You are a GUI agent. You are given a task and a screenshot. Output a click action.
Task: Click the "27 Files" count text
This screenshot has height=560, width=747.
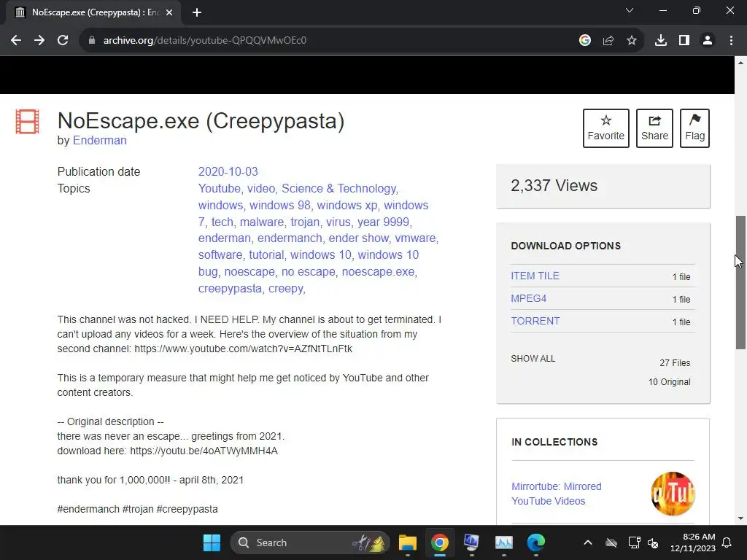tap(675, 363)
